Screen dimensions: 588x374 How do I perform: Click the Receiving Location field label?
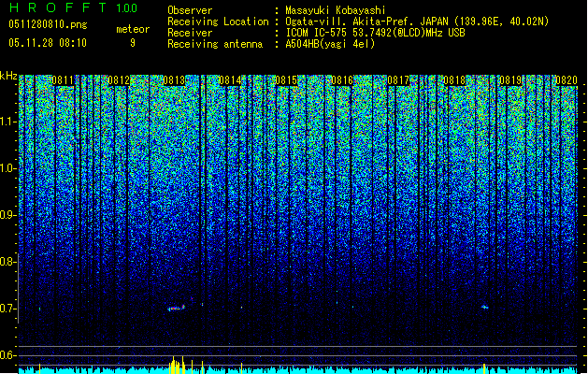coord(218,22)
